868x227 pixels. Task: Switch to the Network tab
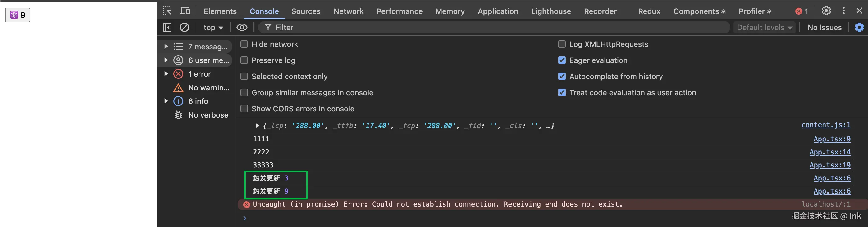click(x=349, y=11)
